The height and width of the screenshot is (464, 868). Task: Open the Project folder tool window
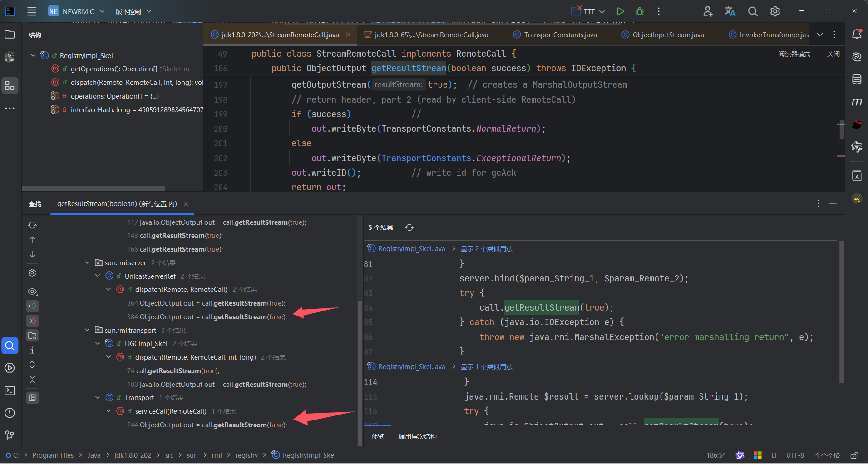pos(10,35)
